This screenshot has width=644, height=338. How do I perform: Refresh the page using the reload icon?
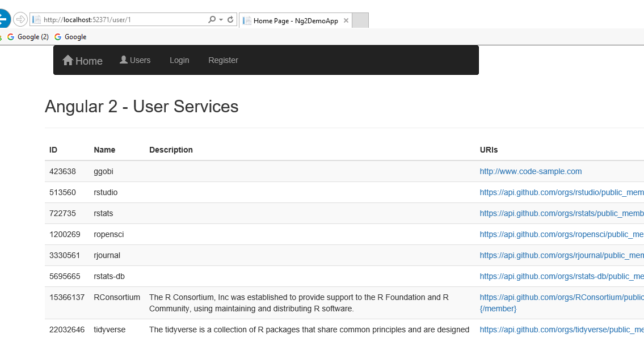pyautogui.click(x=230, y=19)
